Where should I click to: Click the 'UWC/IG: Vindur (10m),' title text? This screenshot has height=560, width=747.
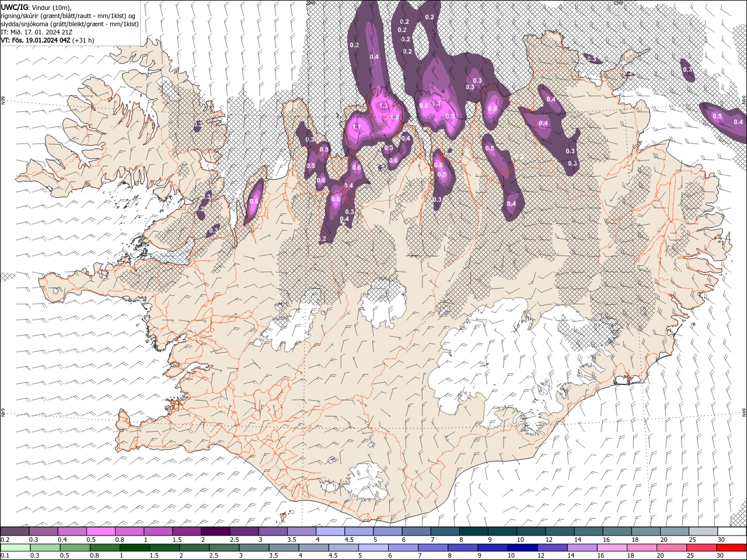point(37,7)
